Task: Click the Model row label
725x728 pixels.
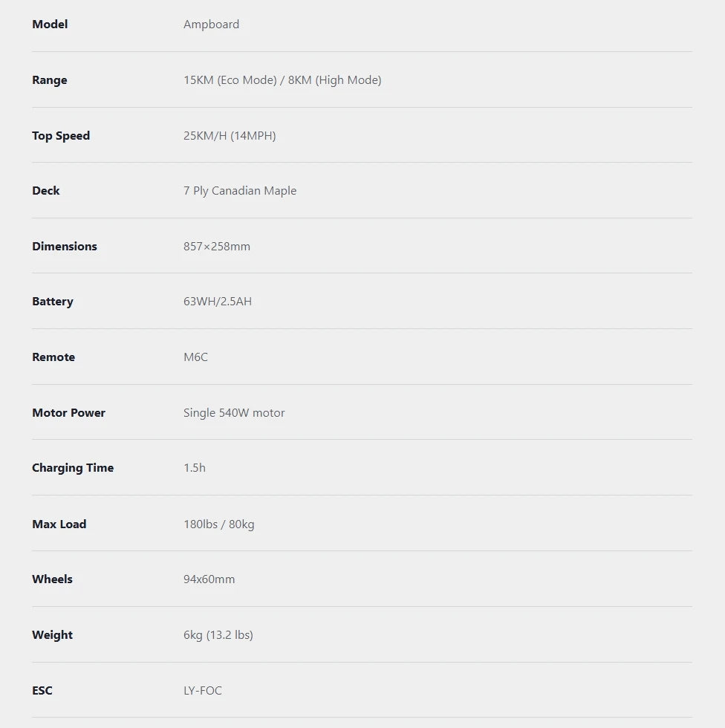Action: point(50,25)
